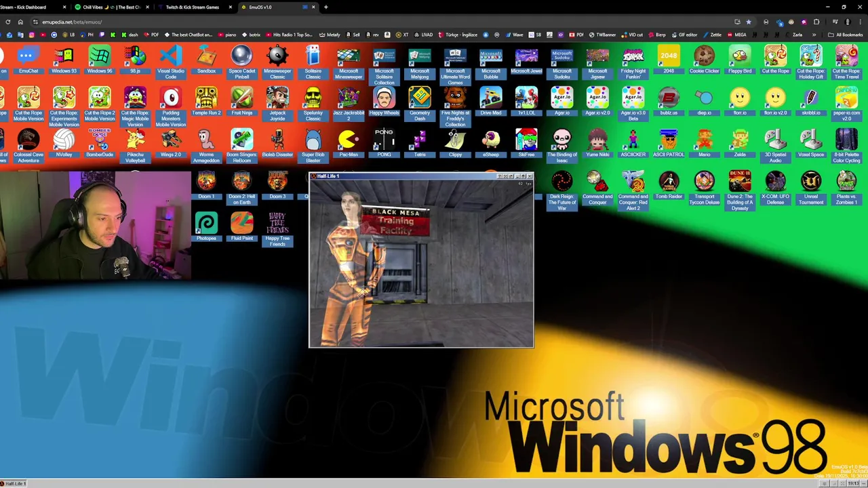Open the Tetris icon
The height and width of the screenshot is (488, 868).
pos(420,143)
